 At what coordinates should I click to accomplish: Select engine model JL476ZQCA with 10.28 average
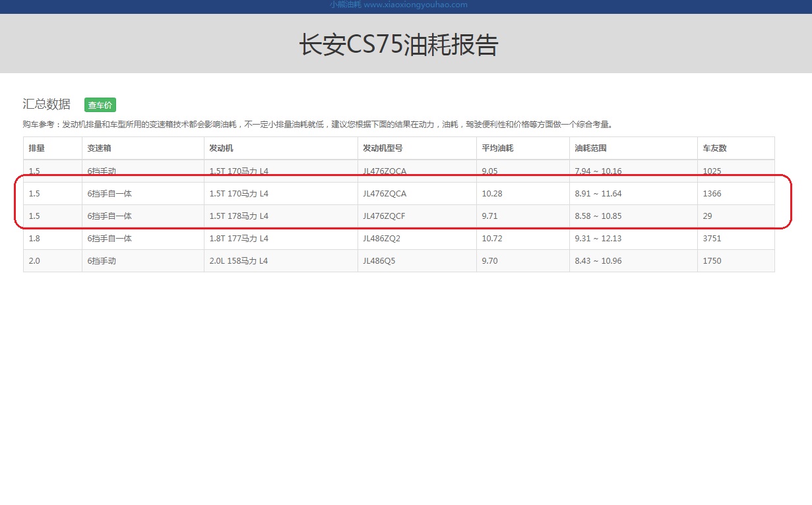(385, 194)
